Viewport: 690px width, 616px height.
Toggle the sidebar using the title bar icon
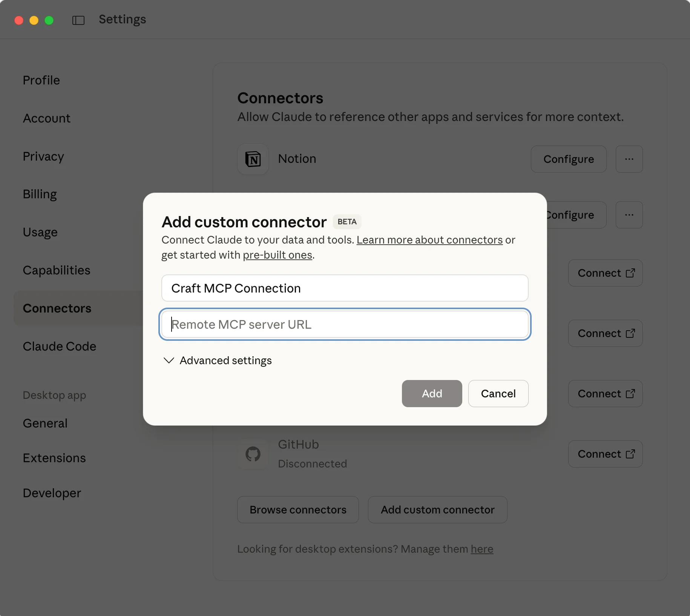click(78, 20)
